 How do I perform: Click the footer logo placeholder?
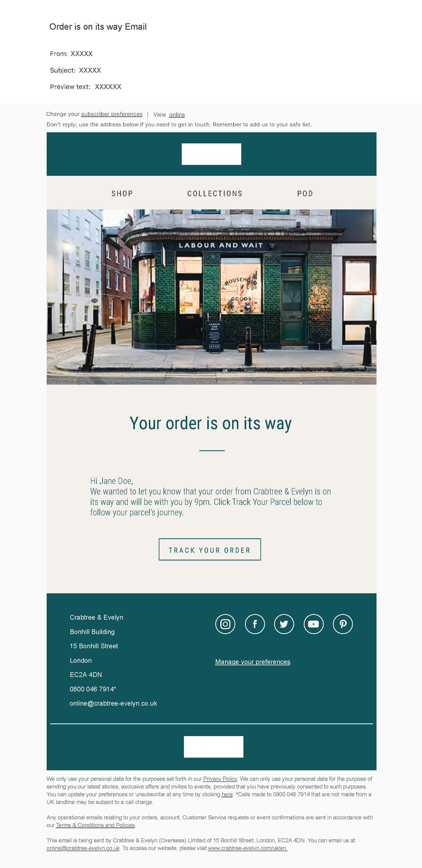[x=213, y=747]
